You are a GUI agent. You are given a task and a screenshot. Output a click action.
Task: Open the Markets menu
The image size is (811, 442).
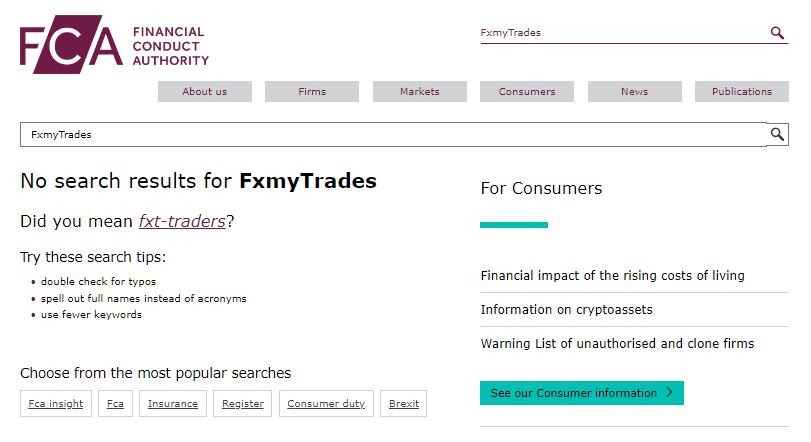[x=419, y=92]
